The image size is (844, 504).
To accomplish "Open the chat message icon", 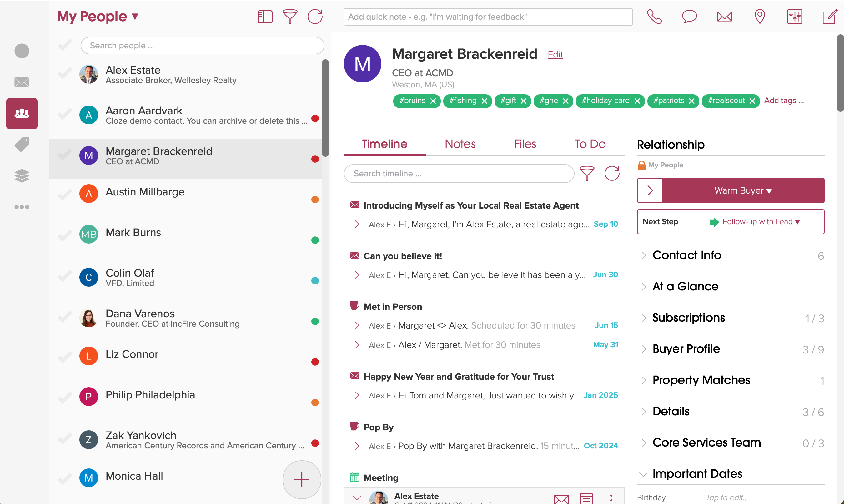I will (689, 17).
